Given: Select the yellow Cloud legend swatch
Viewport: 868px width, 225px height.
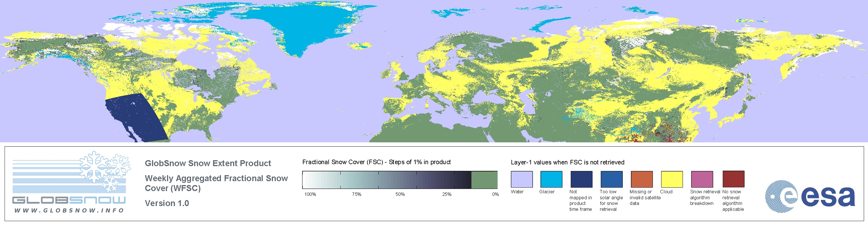Looking at the screenshot, I should (672, 179).
